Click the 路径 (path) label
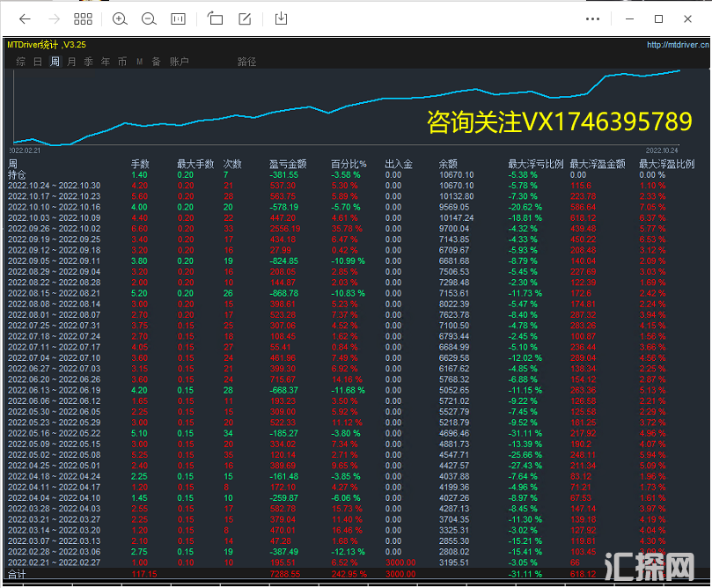 coord(246,62)
